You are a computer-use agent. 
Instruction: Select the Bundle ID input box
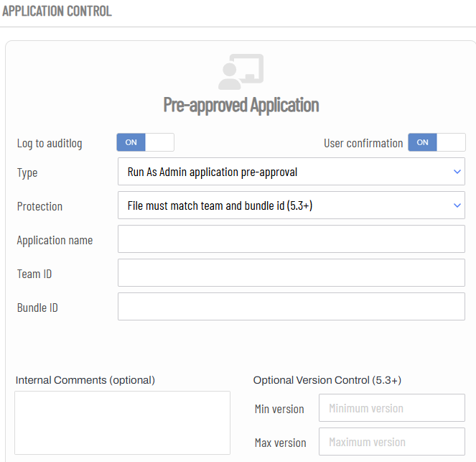(x=291, y=306)
